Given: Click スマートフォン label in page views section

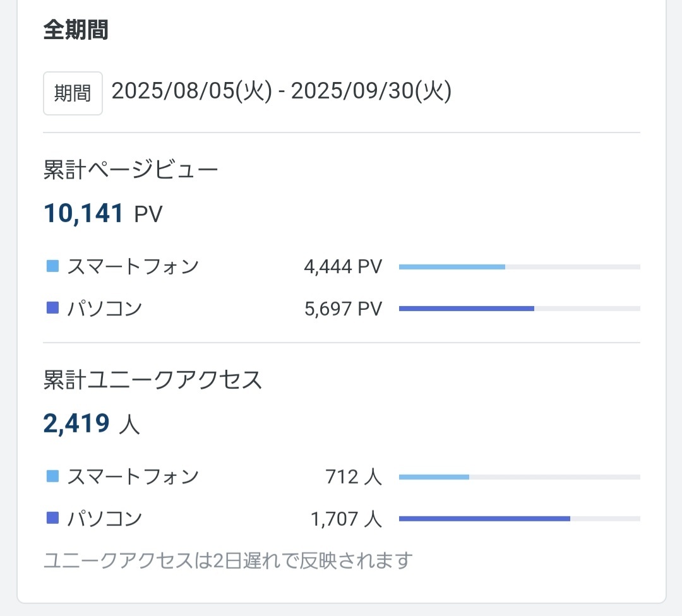Looking at the screenshot, I should 133,267.
